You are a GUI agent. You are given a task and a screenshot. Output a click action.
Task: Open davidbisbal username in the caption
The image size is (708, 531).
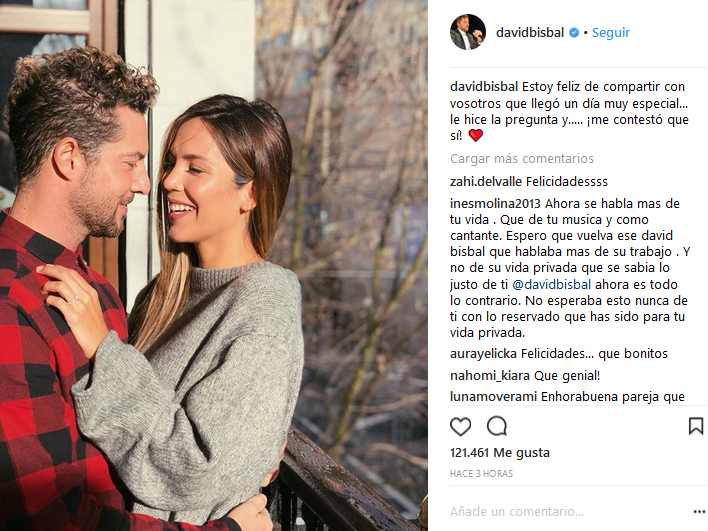click(x=484, y=87)
